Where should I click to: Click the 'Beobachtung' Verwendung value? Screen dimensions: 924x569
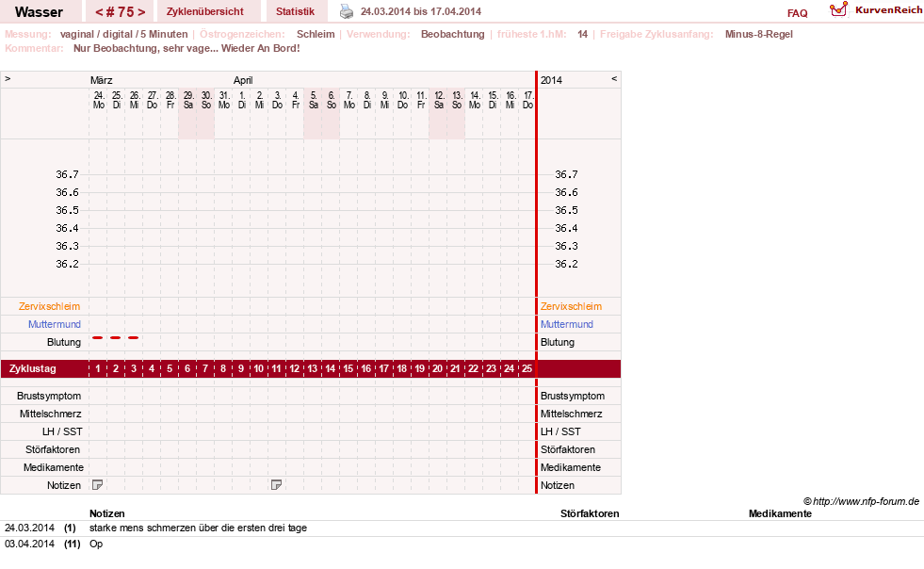(452, 34)
